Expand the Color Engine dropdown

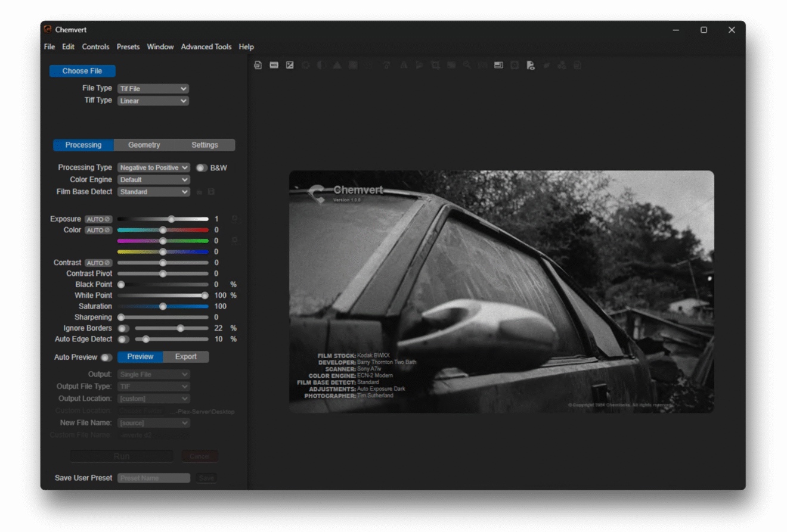(153, 179)
